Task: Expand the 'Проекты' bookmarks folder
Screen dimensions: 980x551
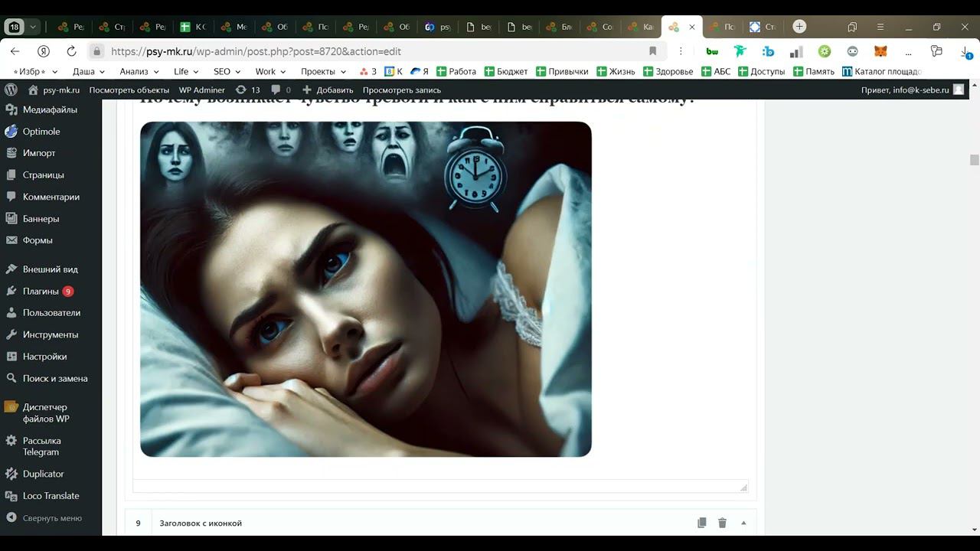Action: tap(323, 71)
